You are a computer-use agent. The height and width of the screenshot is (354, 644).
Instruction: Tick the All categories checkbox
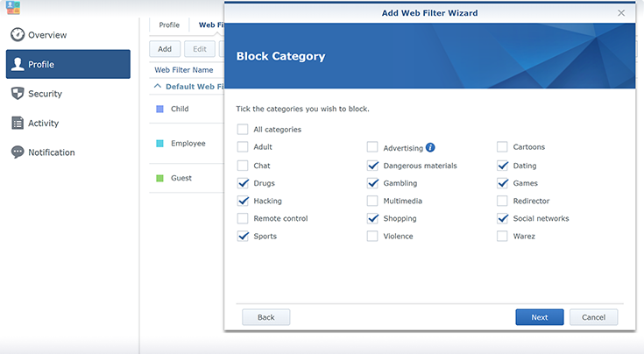[x=243, y=130]
